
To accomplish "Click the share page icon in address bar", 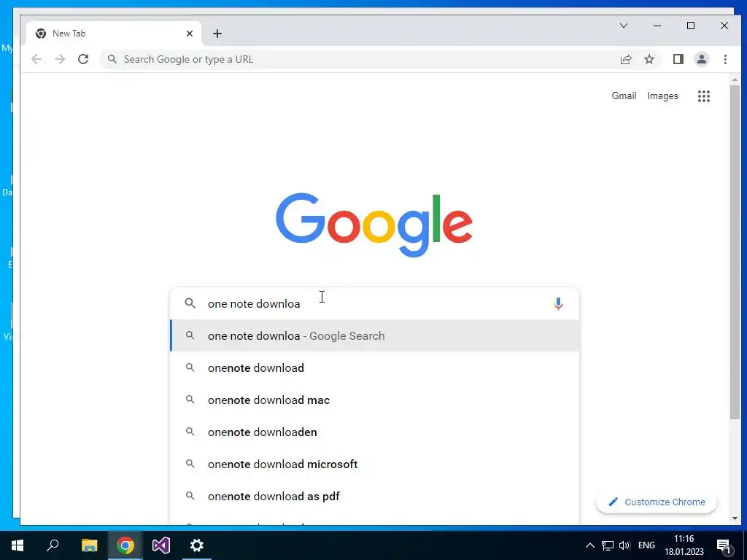I will [625, 59].
